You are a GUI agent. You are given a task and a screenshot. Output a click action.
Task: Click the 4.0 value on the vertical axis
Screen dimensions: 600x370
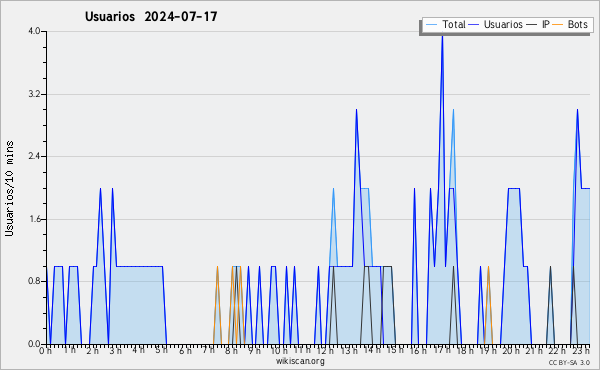pyautogui.click(x=34, y=31)
